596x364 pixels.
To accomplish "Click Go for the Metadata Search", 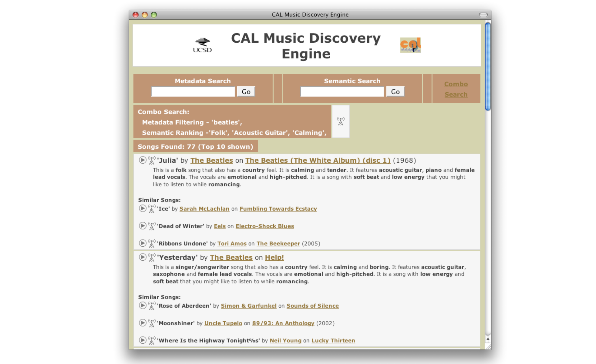I will (x=246, y=91).
